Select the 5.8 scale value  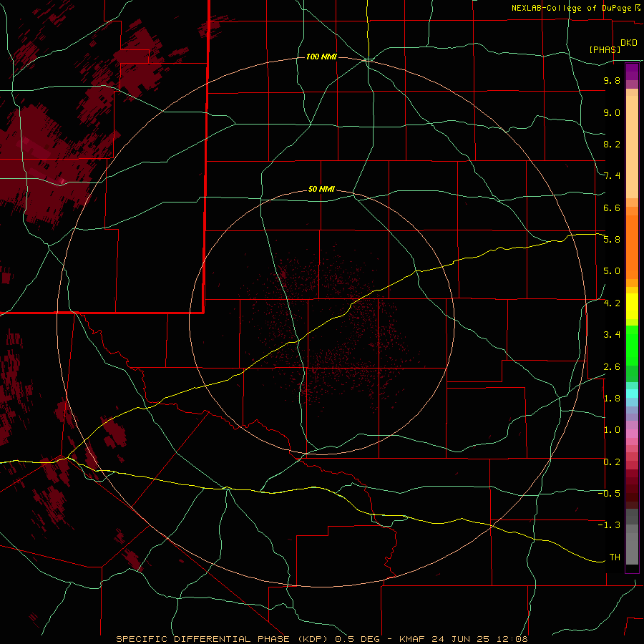pos(612,240)
